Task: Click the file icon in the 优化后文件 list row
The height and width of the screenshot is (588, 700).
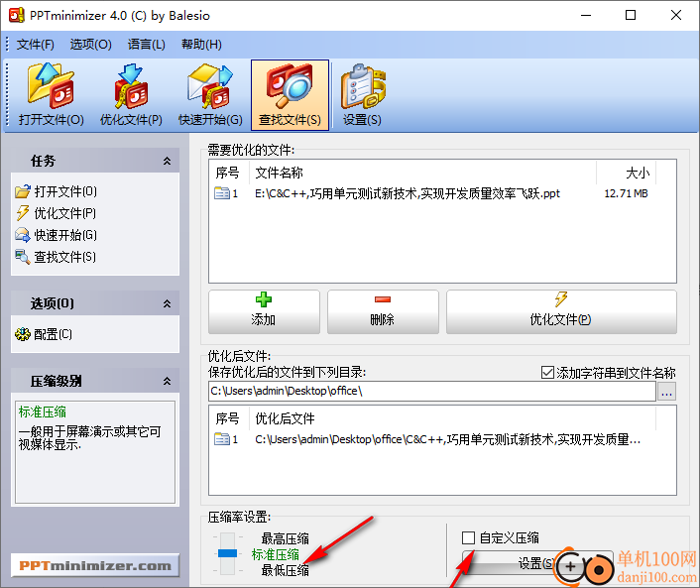Action: tap(222, 439)
